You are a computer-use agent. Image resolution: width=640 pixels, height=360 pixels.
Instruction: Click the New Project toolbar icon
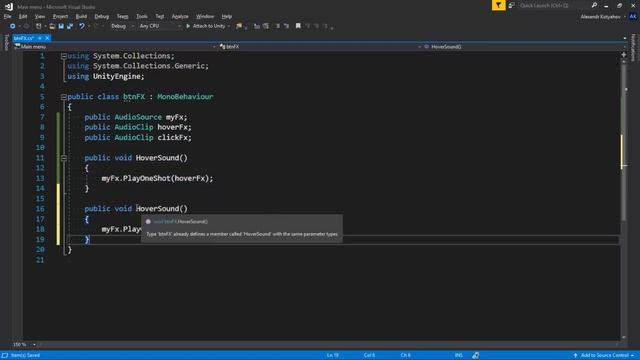coord(38,26)
